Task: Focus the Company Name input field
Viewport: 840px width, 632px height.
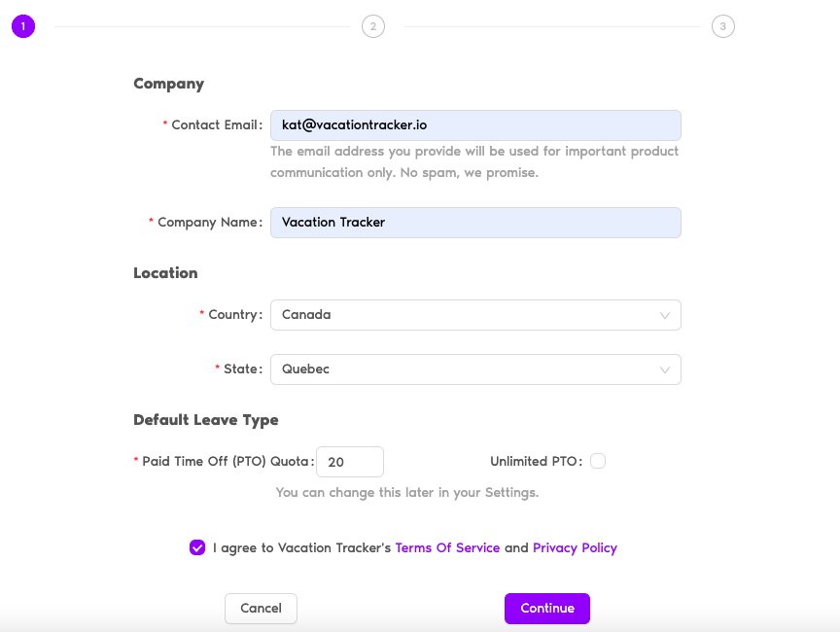Action: point(475,223)
